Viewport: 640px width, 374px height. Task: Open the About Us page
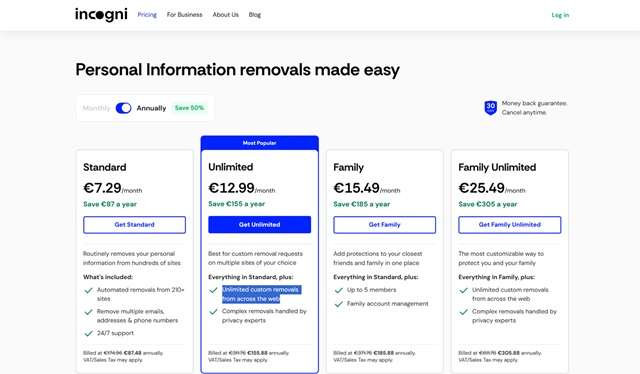[225, 15]
